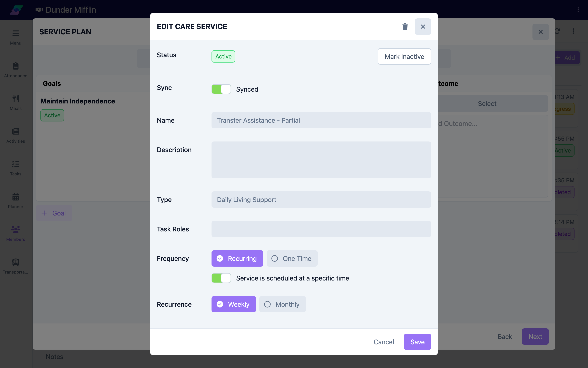Click the Active status badge in dialog
Image resolution: width=588 pixels, height=368 pixels.
pos(223,56)
